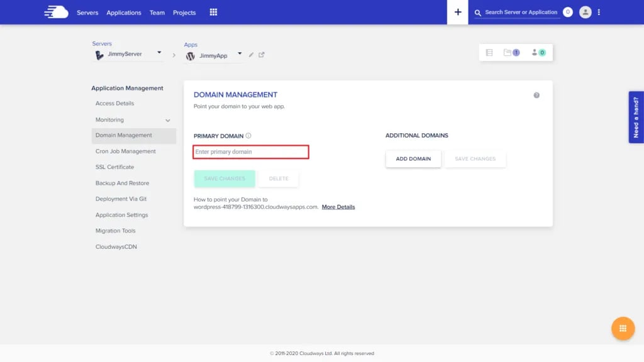Select Deployment Via Git in sidebar
Image resolution: width=644 pixels, height=362 pixels.
tap(121, 199)
